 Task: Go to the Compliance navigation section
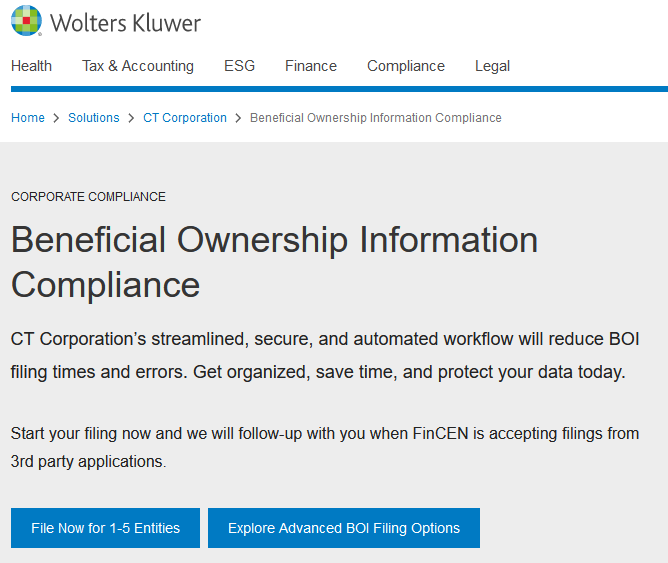(406, 66)
